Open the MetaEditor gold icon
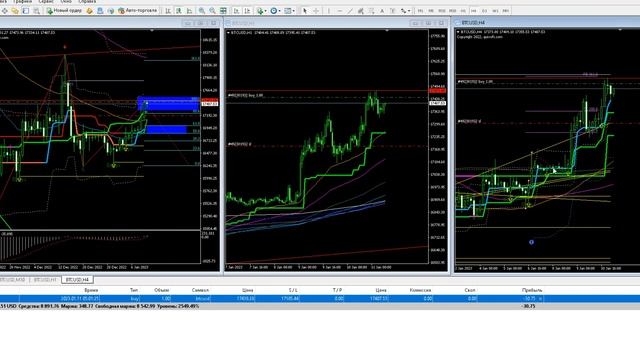Screen dimensions: 640x360 pyautogui.click(x=89, y=11)
